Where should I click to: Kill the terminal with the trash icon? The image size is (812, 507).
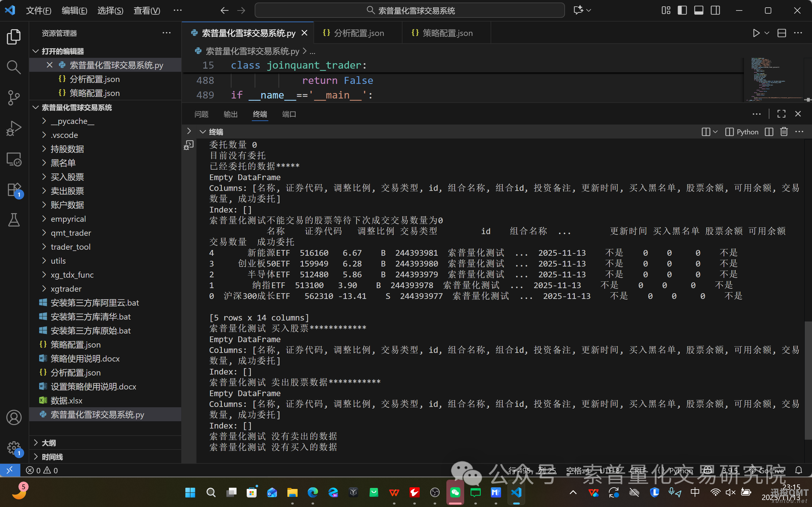pos(784,132)
